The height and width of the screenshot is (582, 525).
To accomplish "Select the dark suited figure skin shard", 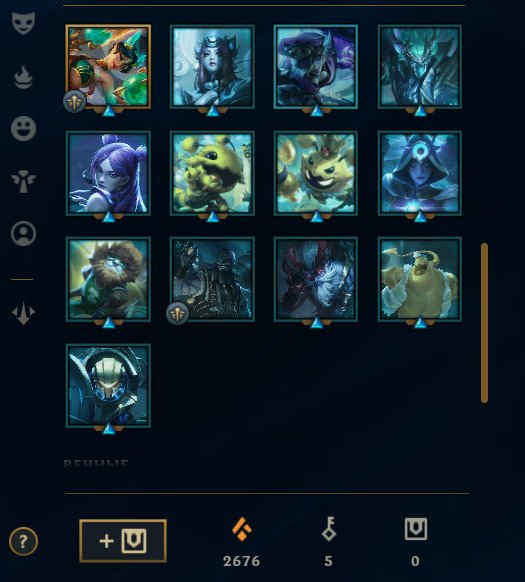I will pyautogui.click(x=212, y=279).
